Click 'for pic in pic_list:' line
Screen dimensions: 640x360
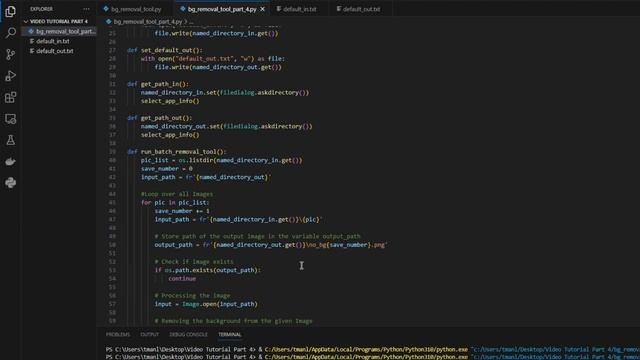175,202
